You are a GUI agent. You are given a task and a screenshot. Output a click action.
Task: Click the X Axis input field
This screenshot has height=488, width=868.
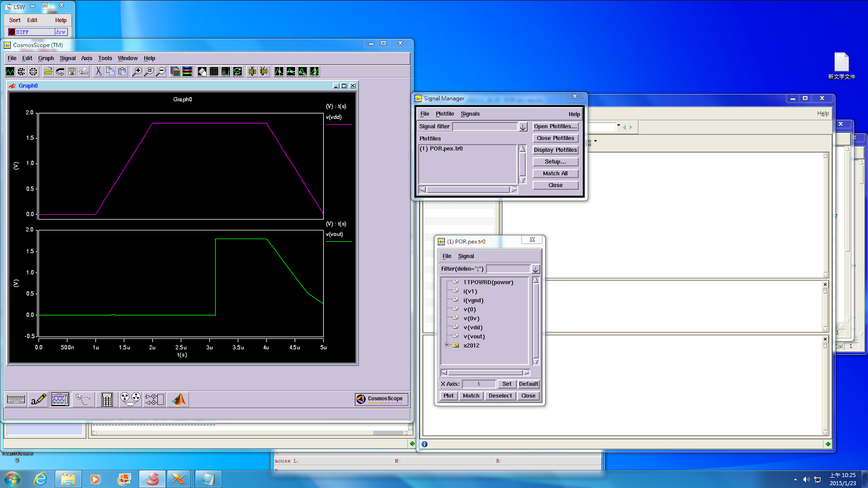point(478,384)
